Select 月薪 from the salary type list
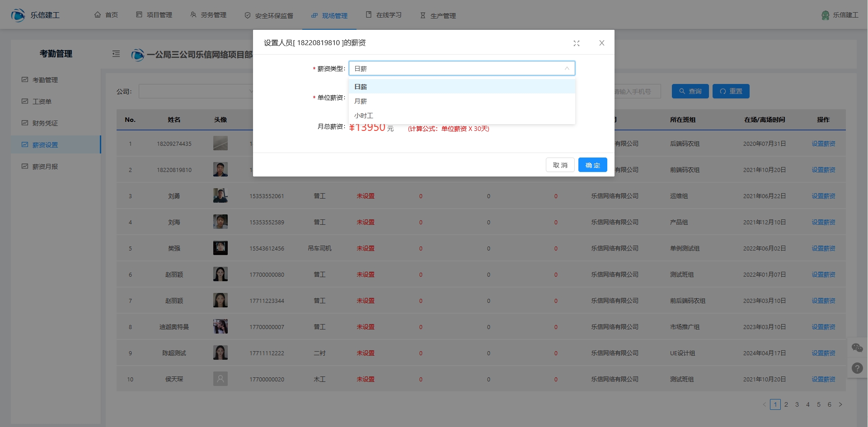The height and width of the screenshot is (427, 868). (361, 101)
